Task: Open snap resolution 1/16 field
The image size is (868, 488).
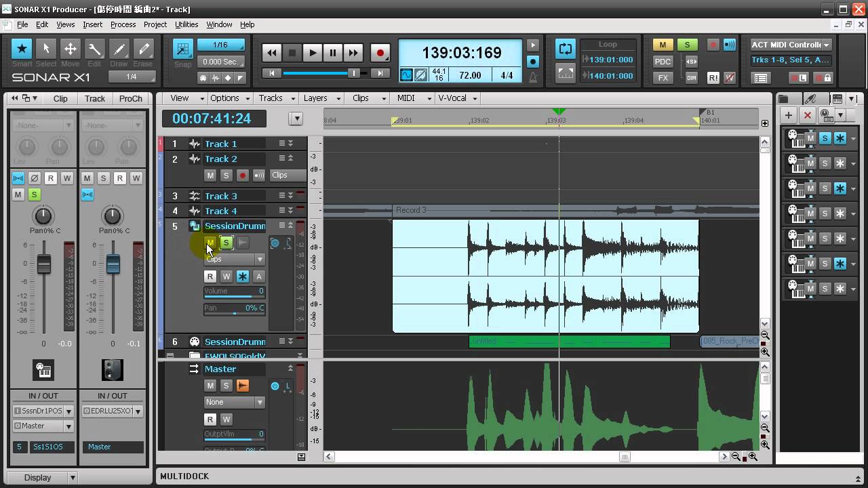Action: pyautogui.click(x=220, y=45)
